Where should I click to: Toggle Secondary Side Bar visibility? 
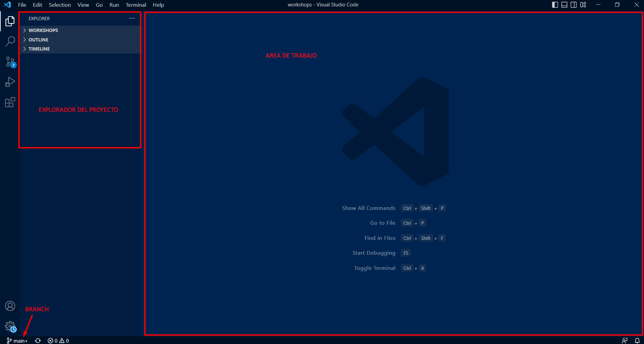(x=574, y=5)
